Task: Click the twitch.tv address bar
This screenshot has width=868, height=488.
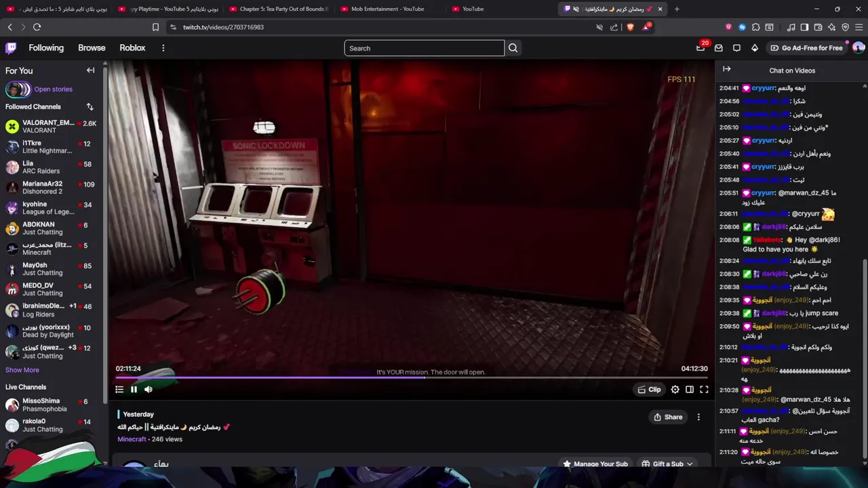Action: (x=380, y=27)
